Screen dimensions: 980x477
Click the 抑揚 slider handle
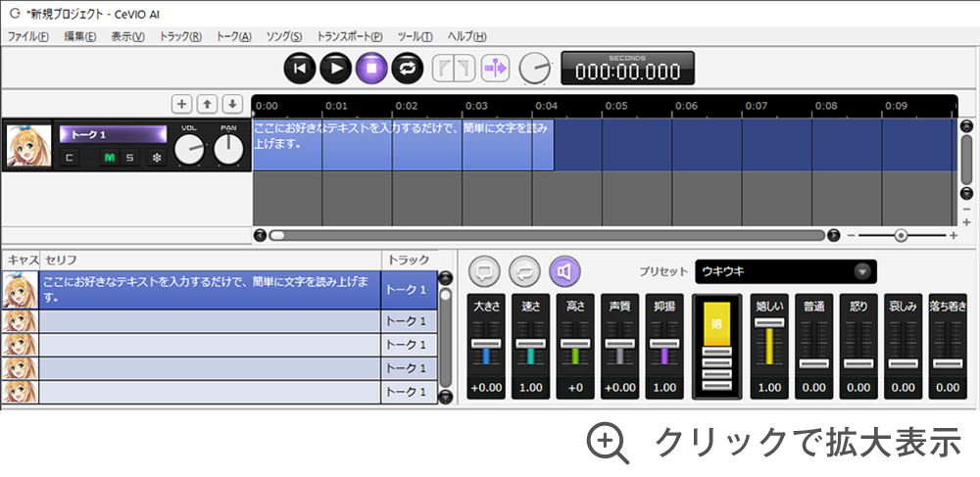coord(663,344)
